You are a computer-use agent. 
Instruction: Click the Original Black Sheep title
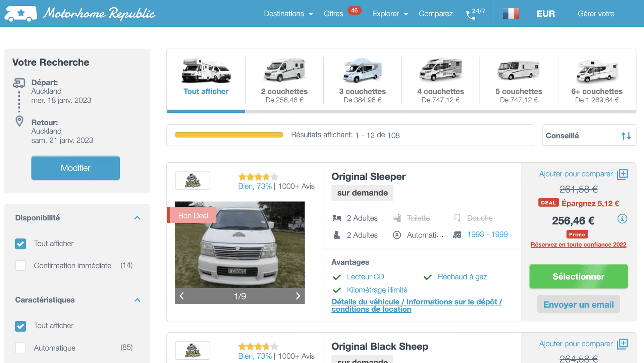click(380, 346)
